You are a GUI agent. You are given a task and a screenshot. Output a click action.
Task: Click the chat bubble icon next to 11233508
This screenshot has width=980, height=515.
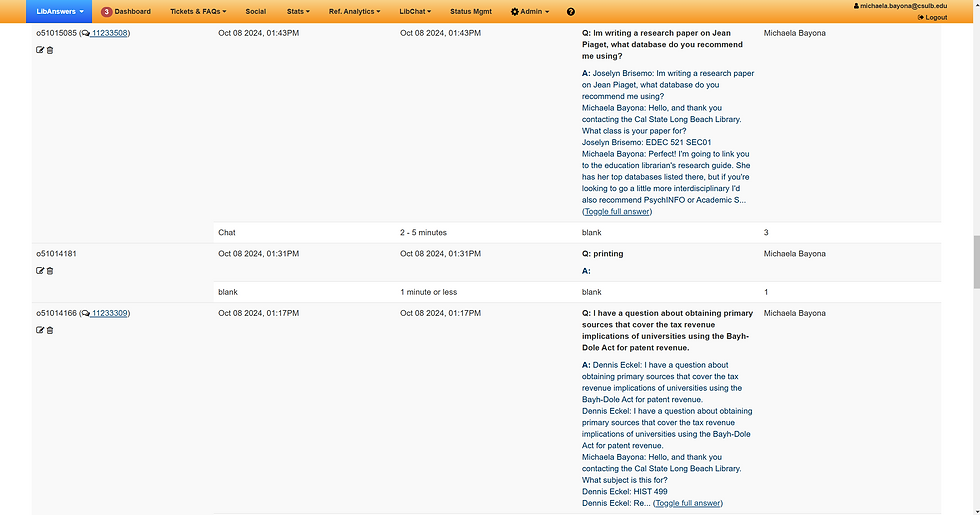86,33
